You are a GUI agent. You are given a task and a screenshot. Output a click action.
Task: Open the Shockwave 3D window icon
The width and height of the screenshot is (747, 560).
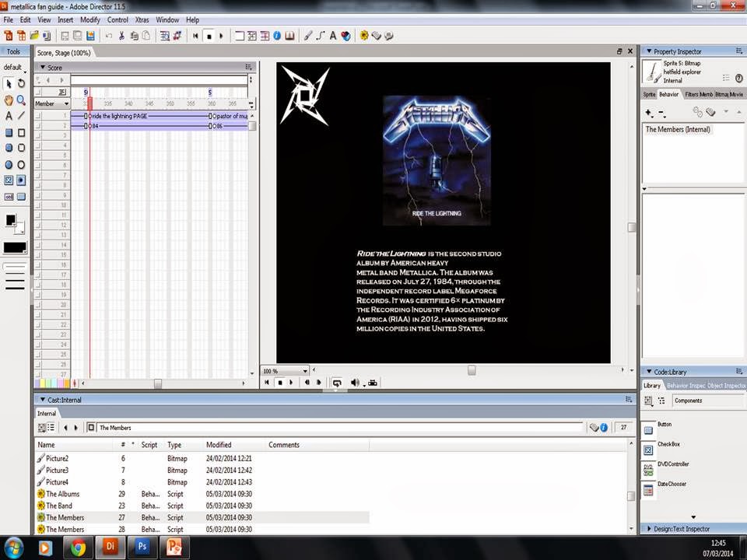pos(345,36)
